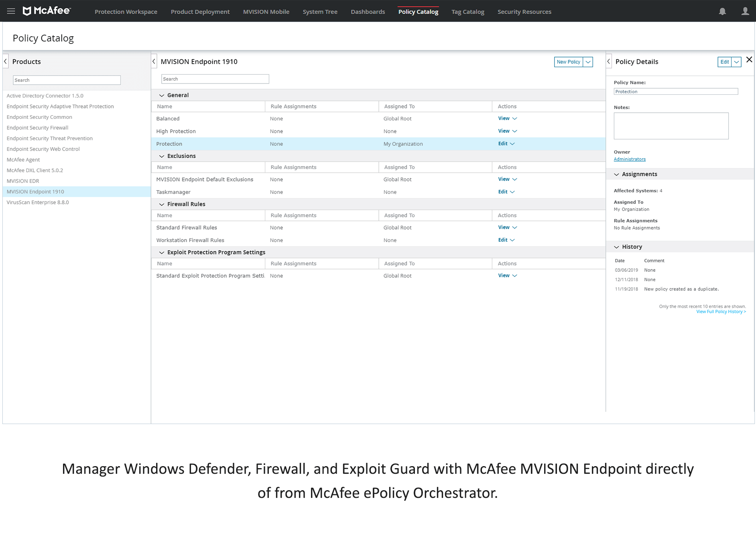Open the notifications bell

[x=722, y=11]
